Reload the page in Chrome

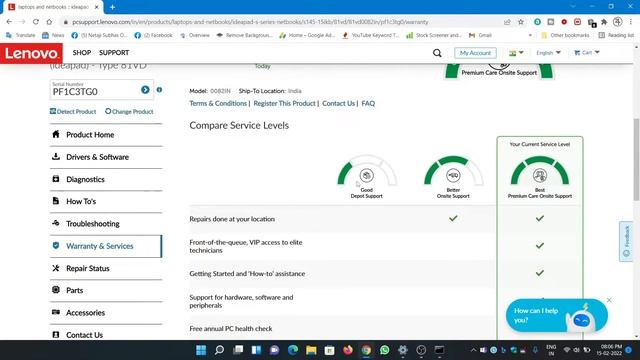[x=36, y=22]
